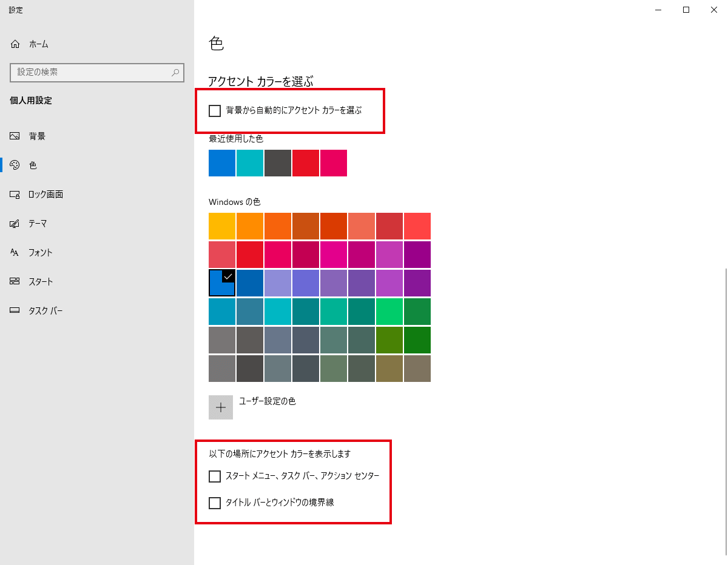The height and width of the screenshot is (565, 728).
Task: Maximize the 設定 window
Action: coord(686,9)
